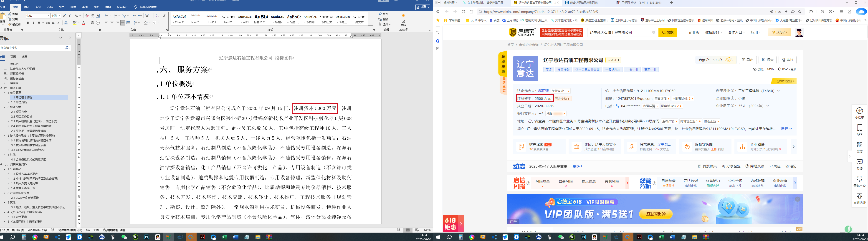This screenshot has height=241, width=868.
Task: Switch to the 审阅 ribbon tab
Action: 85,7
